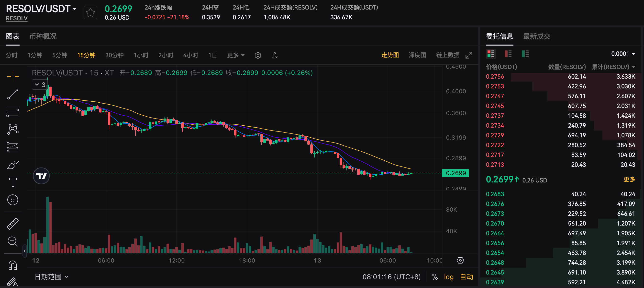The width and height of the screenshot is (644, 288).
Task: Open the emoji icons tool
Action: [x=12, y=200]
